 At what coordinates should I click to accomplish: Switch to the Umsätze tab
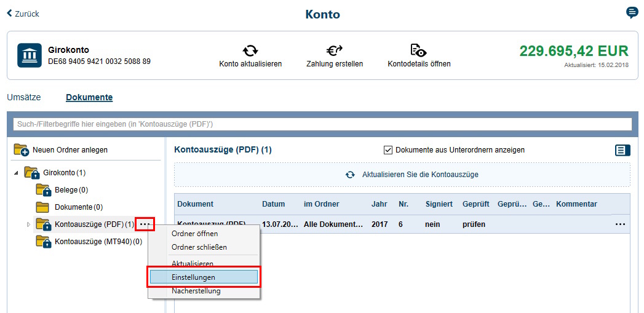coord(23,97)
